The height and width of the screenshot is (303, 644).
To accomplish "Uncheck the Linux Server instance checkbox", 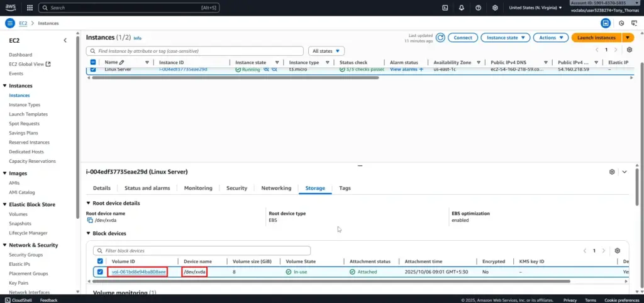I will pos(93,69).
